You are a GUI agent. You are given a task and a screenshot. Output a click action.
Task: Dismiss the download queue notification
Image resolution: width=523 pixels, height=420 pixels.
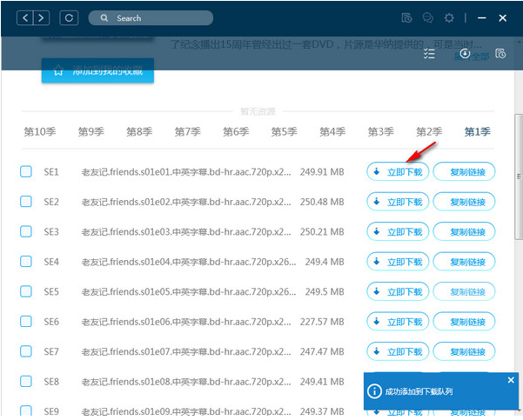pyautogui.click(x=511, y=380)
